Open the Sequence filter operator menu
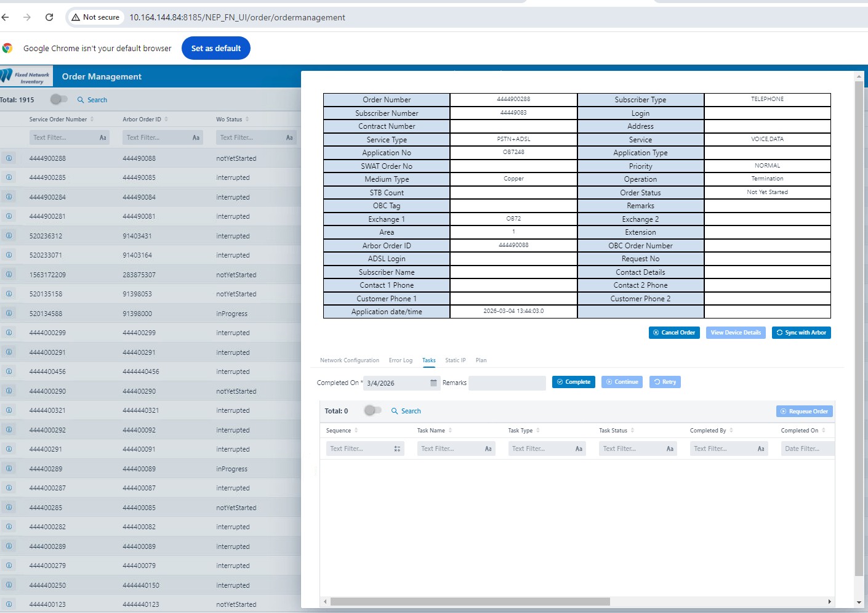The width and height of the screenshot is (868, 613). coord(397,449)
